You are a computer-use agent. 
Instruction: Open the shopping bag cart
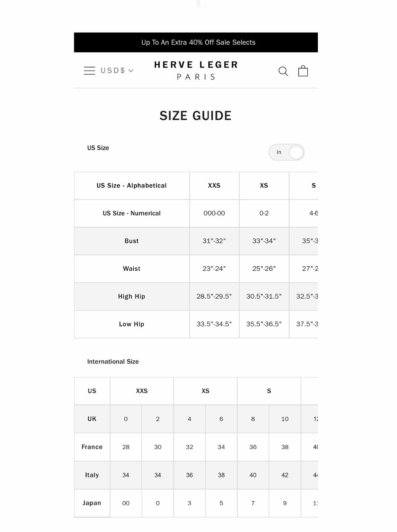[x=303, y=71]
